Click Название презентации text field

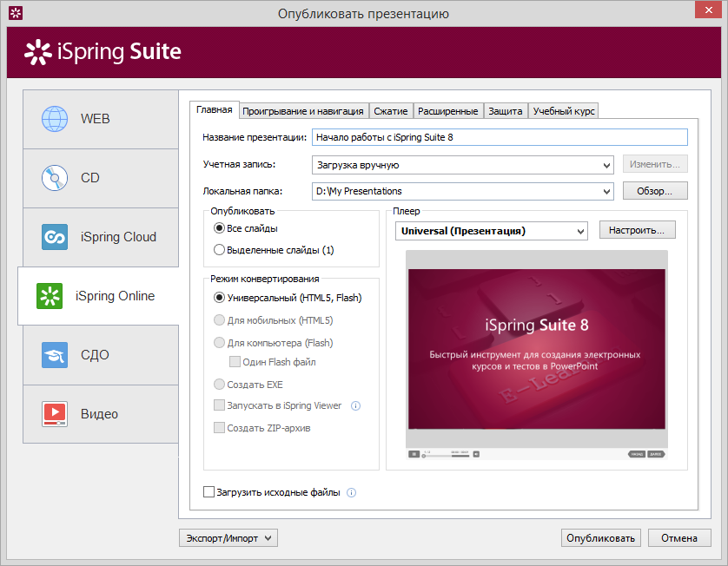[500, 137]
